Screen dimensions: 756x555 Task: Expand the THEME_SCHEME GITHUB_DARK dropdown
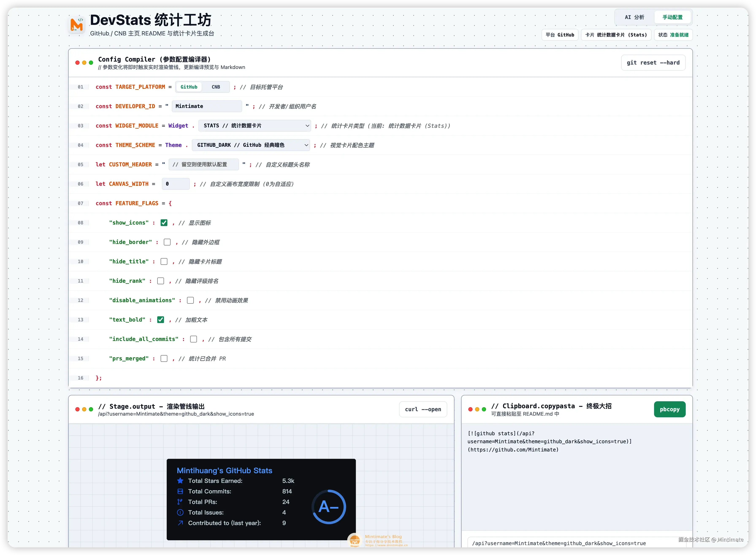tap(251, 145)
